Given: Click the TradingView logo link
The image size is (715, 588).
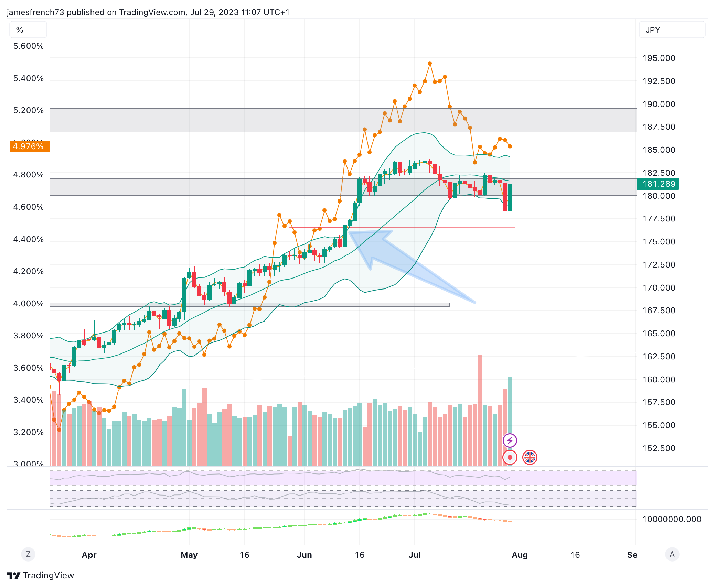Looking at the screenshot, I should point(41,575).
